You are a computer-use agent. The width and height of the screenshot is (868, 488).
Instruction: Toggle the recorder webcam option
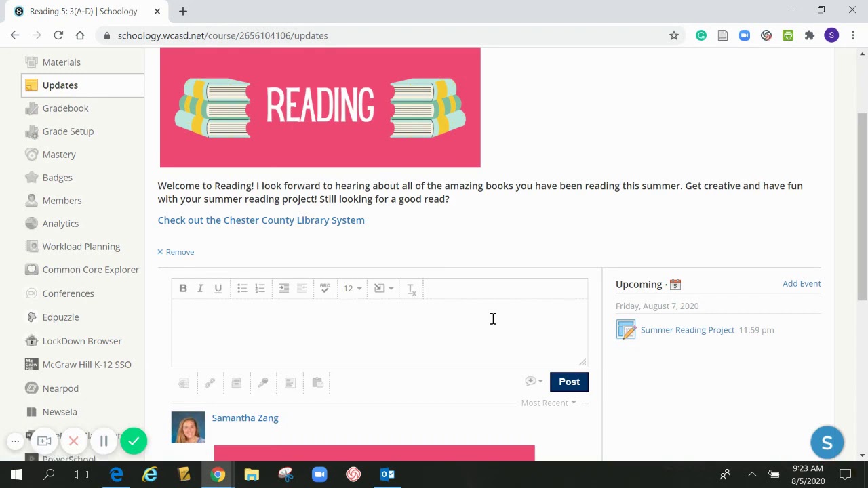pos(44,441)
